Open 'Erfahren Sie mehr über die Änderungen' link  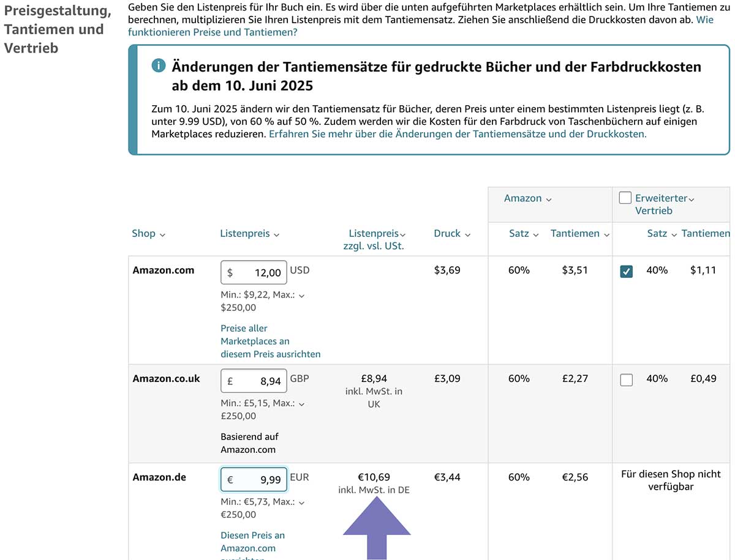click(x=458, y=134)
